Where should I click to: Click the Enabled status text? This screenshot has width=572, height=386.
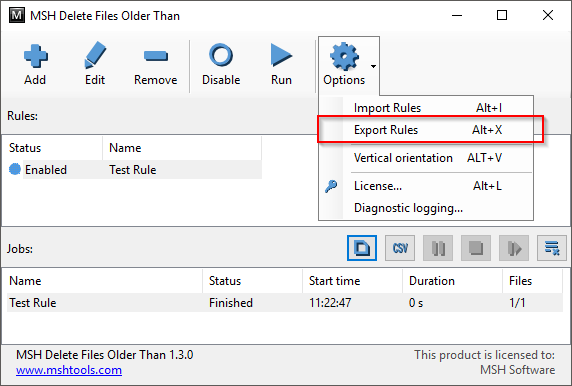click(x=46, y=170)
